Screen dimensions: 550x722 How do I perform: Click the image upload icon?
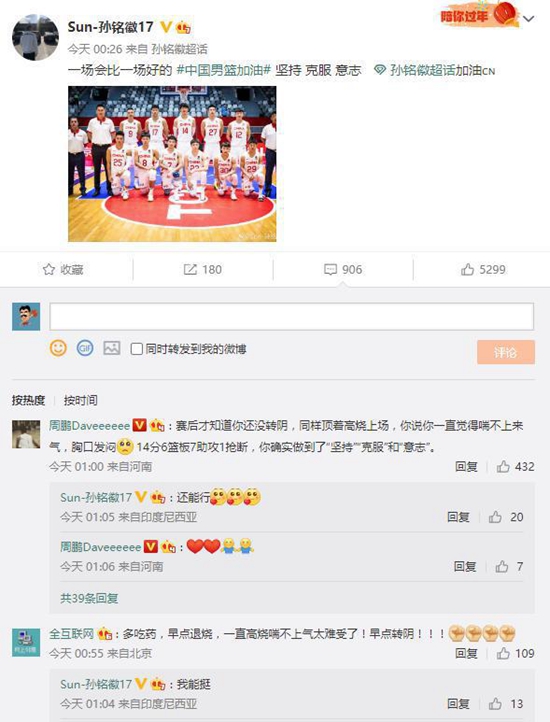(x=111, y=348)
